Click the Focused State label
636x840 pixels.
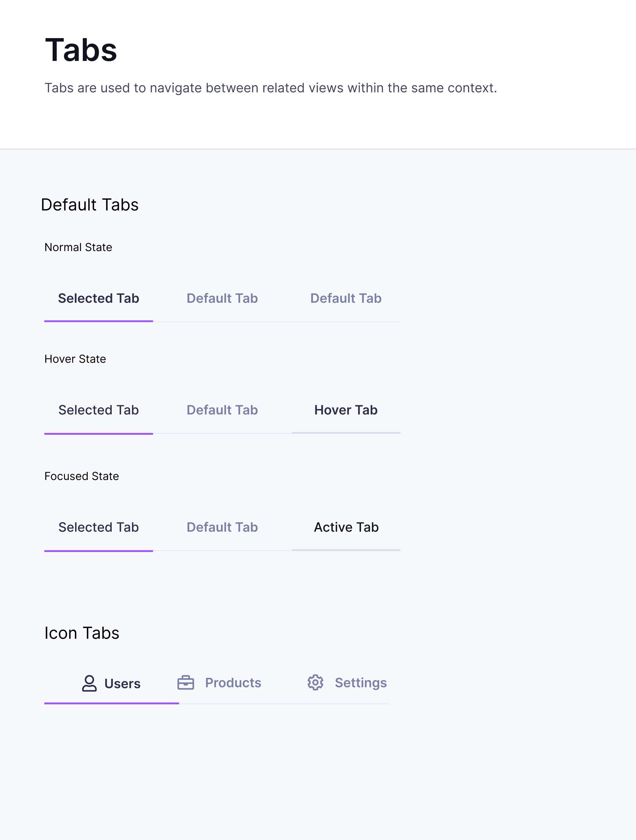coord(82,476)
